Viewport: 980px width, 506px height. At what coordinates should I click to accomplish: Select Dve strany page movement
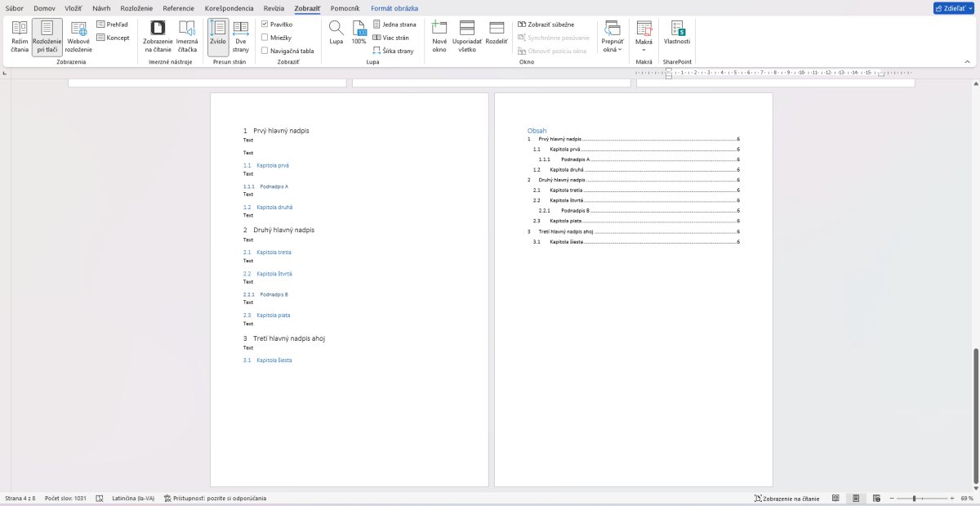(241, 38)
